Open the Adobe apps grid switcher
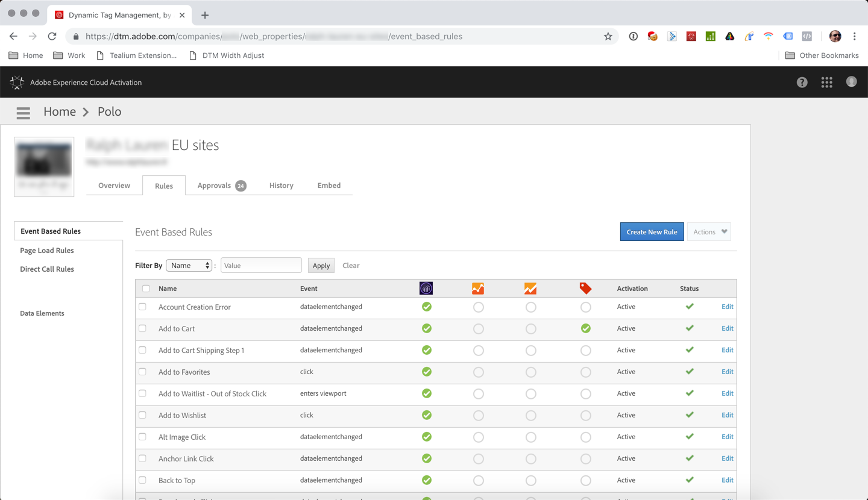The height and width of the screenshot is (500, 868). pyautogui.click(x=826, y=83)
